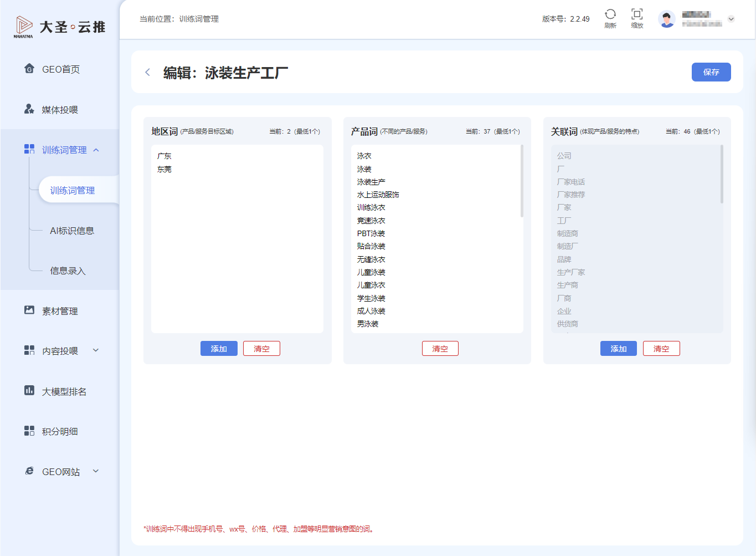This screenshot has width=756, height=556.
Task: Select 制造商 in 关联词 list
Action: tap(568, 233)
